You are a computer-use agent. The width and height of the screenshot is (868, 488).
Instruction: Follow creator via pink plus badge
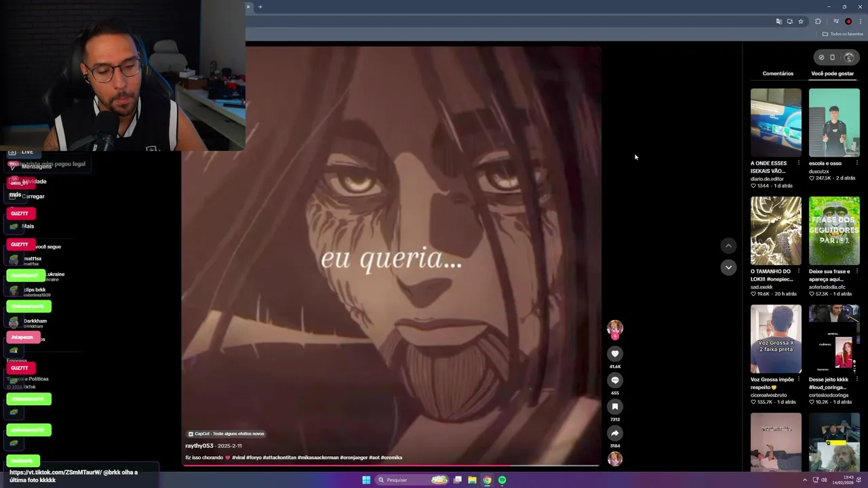point(615,336)
